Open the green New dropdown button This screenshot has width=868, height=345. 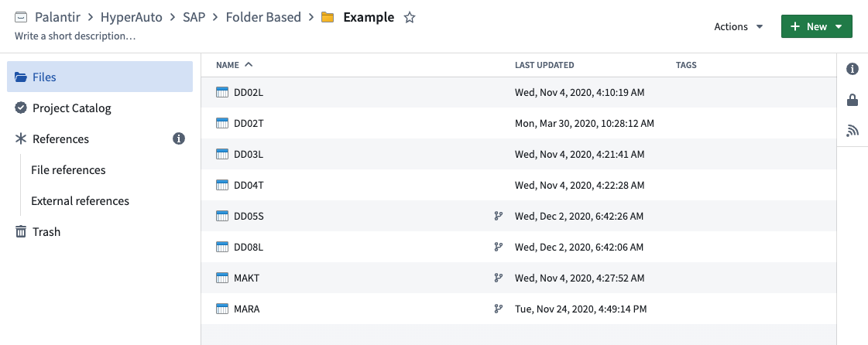817,26
